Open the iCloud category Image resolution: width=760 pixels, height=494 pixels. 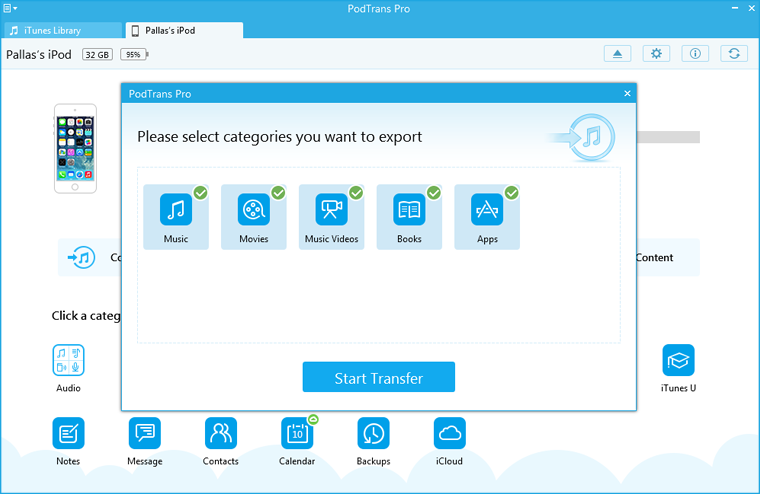click(x=449, y=434)
